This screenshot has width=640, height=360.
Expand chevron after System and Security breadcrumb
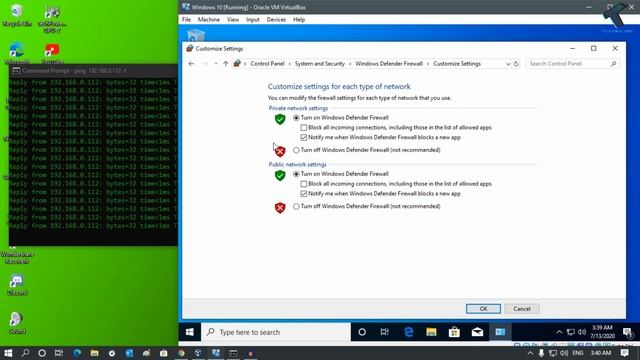pos(350,64)
